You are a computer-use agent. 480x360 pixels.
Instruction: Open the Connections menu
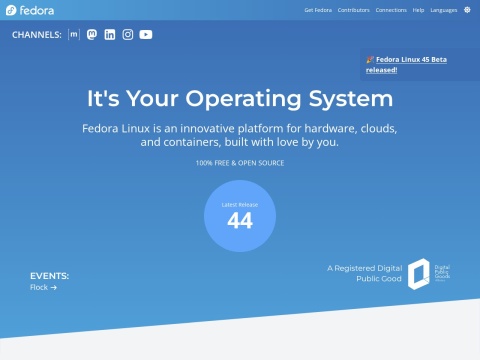[391, 10]
